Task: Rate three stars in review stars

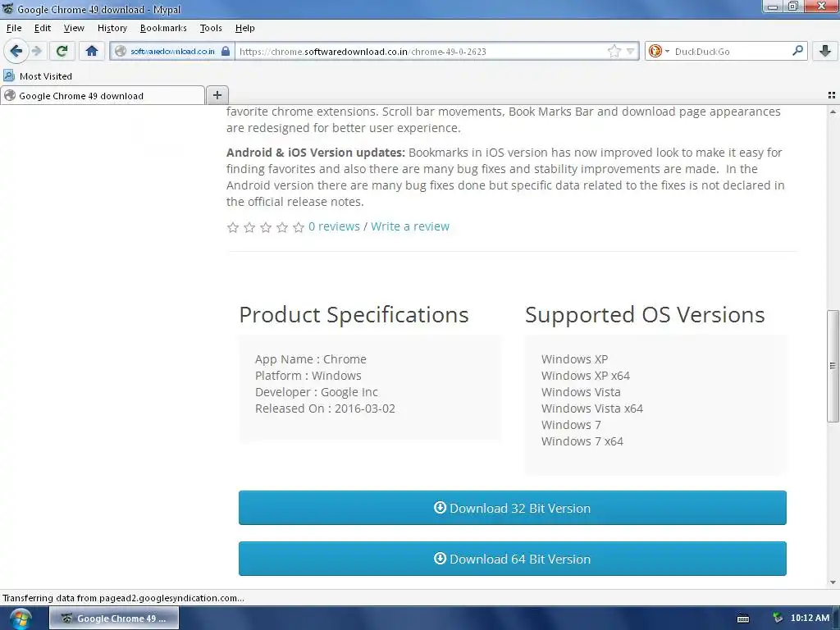Action: [266, 228]
